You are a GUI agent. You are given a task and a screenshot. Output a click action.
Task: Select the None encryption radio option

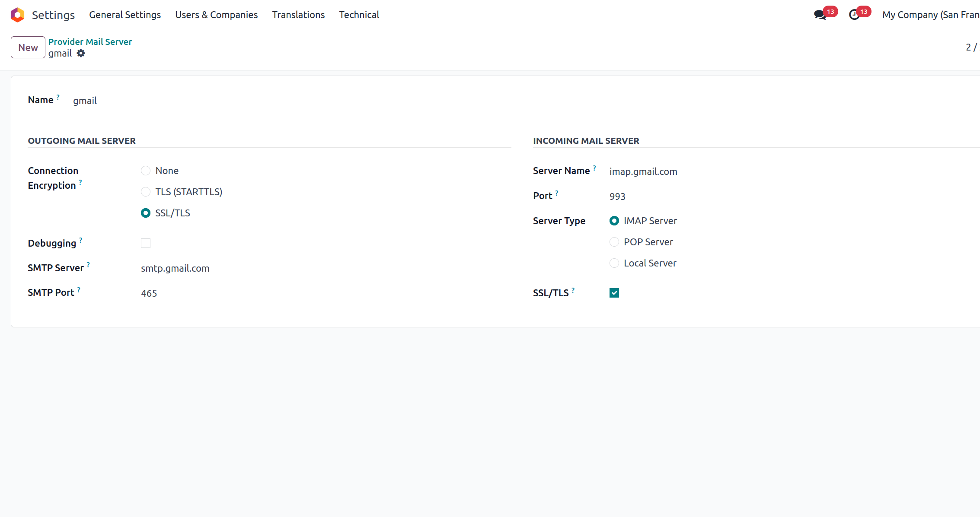click(146, 171)
